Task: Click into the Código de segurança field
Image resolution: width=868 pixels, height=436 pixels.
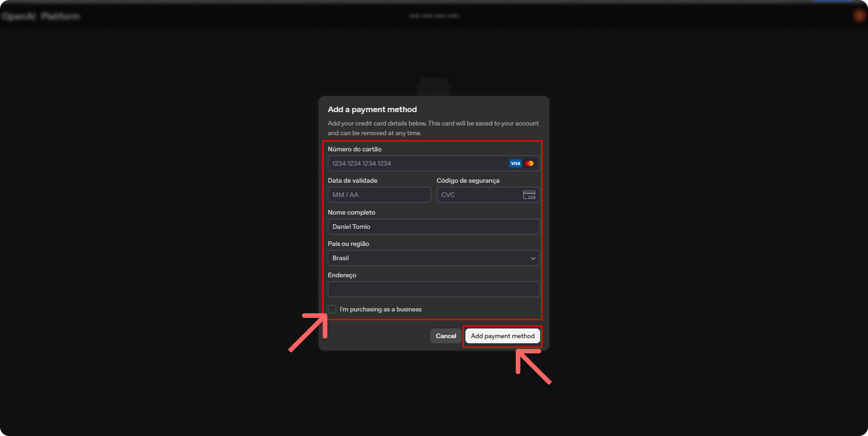Action: [x=478, y=195]
